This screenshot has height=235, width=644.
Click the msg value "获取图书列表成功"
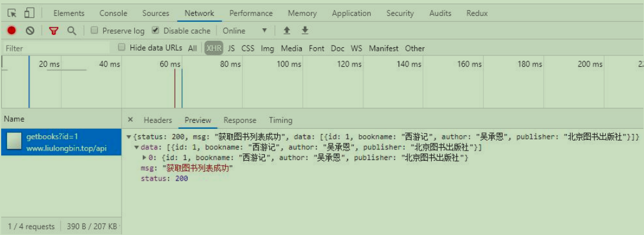click(198, 168)
